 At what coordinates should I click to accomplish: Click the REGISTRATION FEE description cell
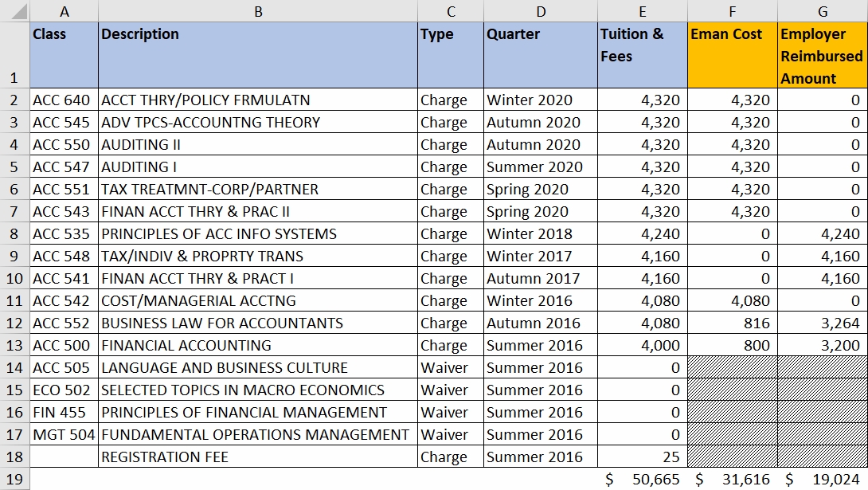[257, 457]
